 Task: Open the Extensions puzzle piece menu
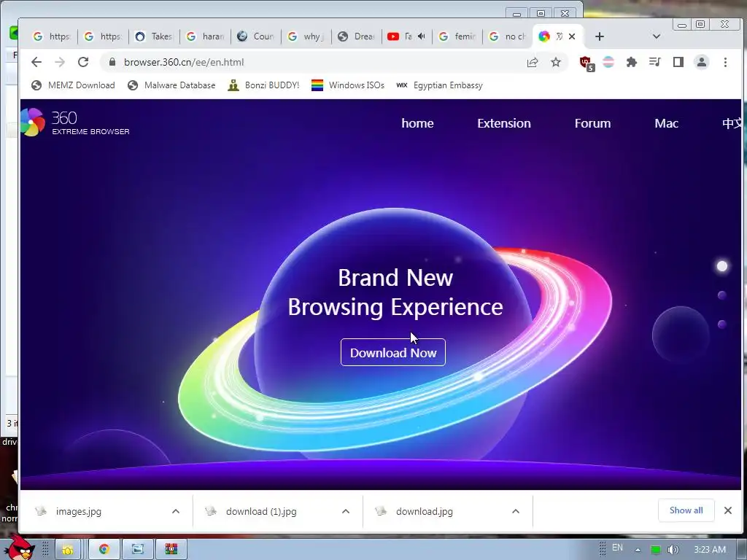click(x=632, y=62)
